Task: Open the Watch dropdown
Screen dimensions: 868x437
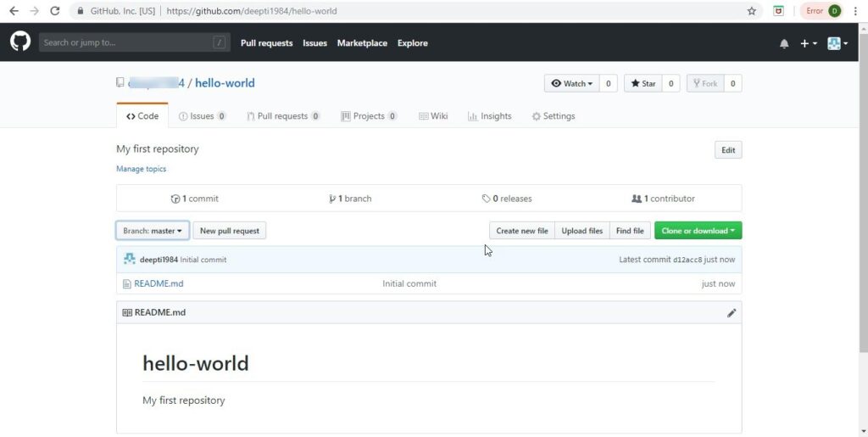Action: coord(572,84)
